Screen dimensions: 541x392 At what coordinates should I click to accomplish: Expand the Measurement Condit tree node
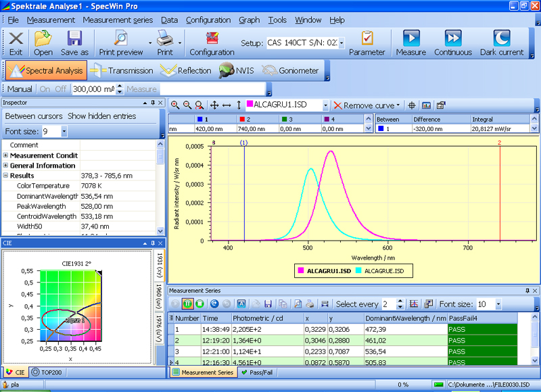5,155
